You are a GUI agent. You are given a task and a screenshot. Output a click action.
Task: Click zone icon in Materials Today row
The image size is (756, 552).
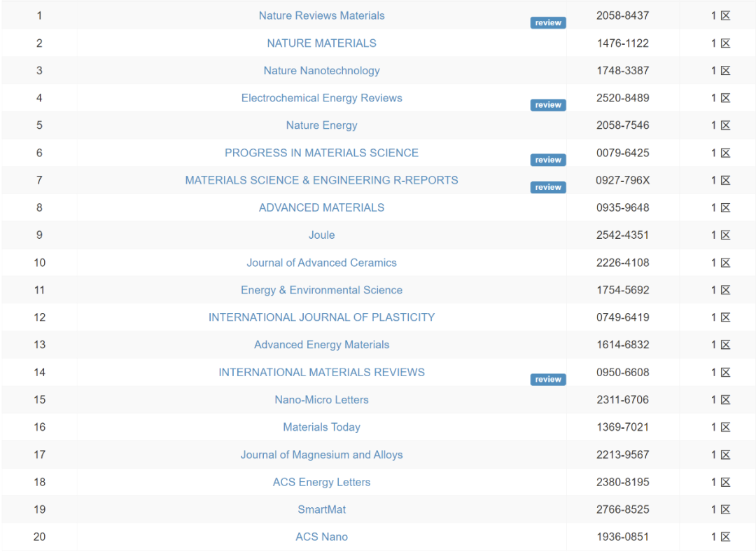(726, 427)
